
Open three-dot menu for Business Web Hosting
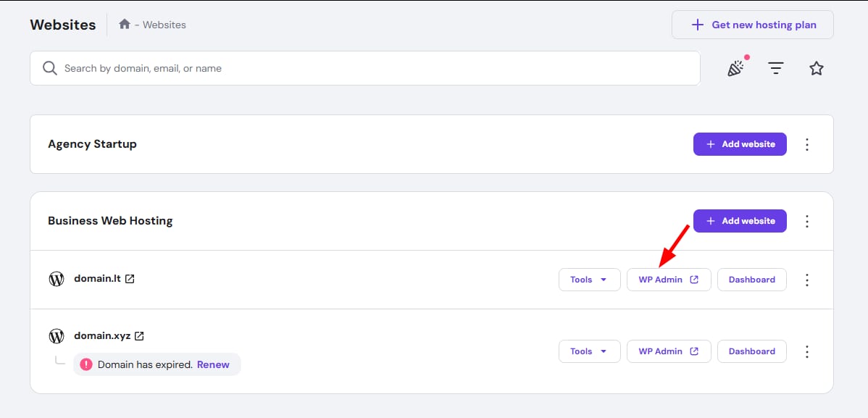point(807,221)
